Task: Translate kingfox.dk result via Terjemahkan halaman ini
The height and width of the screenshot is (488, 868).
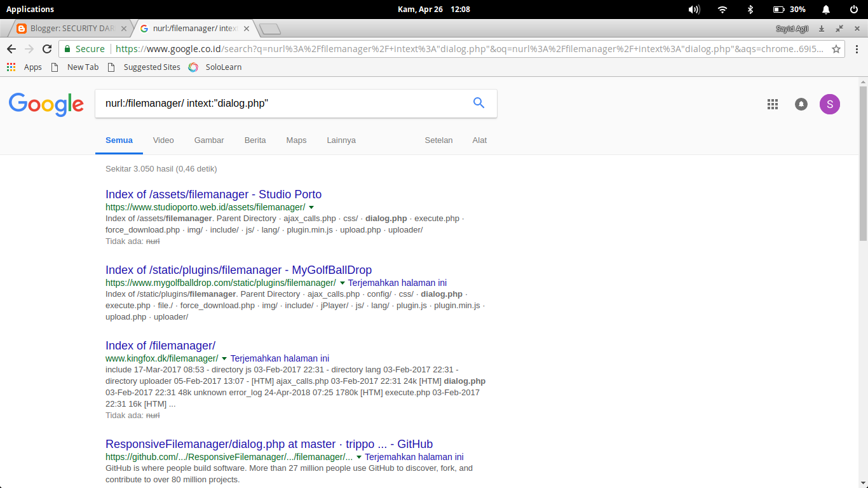Action: (280, 358)
